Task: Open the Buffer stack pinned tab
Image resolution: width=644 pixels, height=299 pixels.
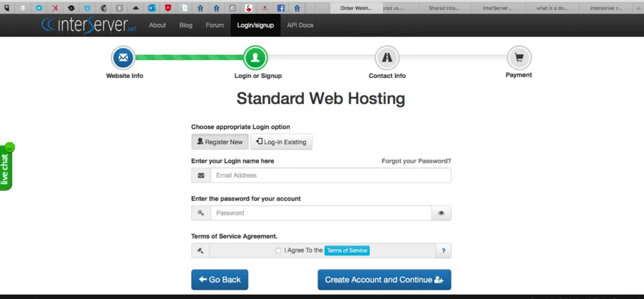Action: [23, 8]
